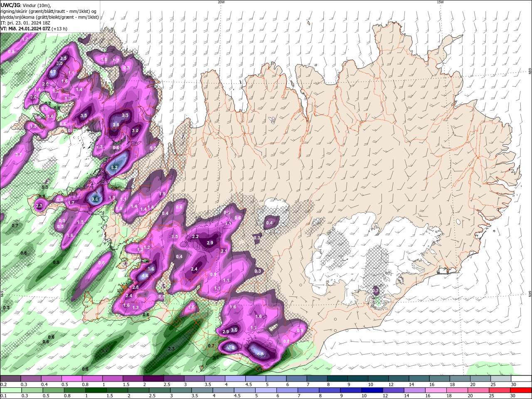Click the 2.1 precipitation value on the map

(x=224, y=251)
